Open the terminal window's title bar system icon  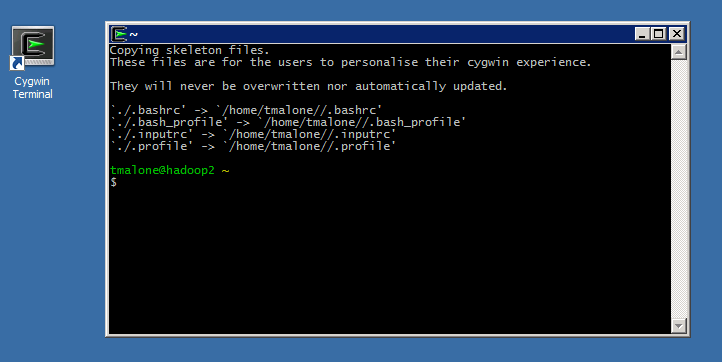click(x=119, y=34)
